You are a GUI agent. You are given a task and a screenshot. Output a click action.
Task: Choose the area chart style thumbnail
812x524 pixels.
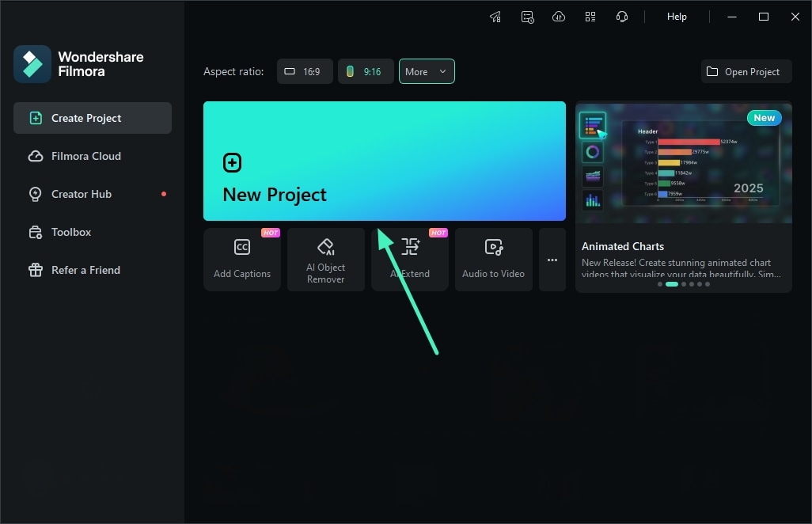pos(592,175)
